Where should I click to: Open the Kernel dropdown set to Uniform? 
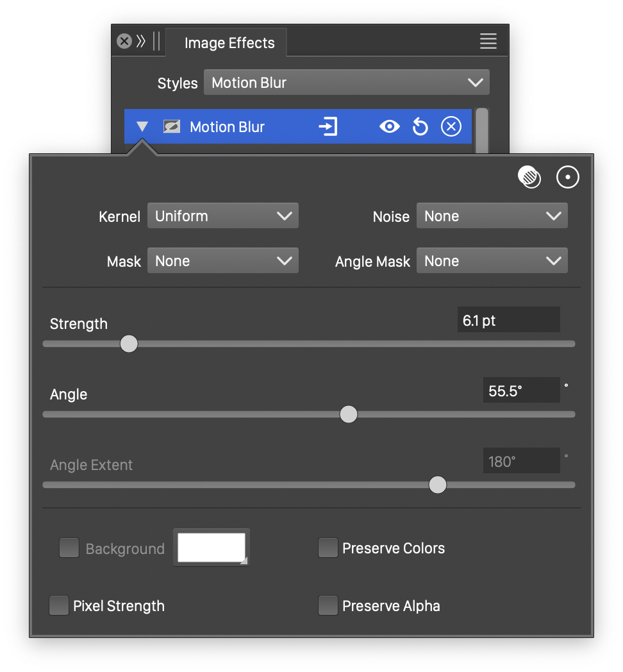point(222,216)
